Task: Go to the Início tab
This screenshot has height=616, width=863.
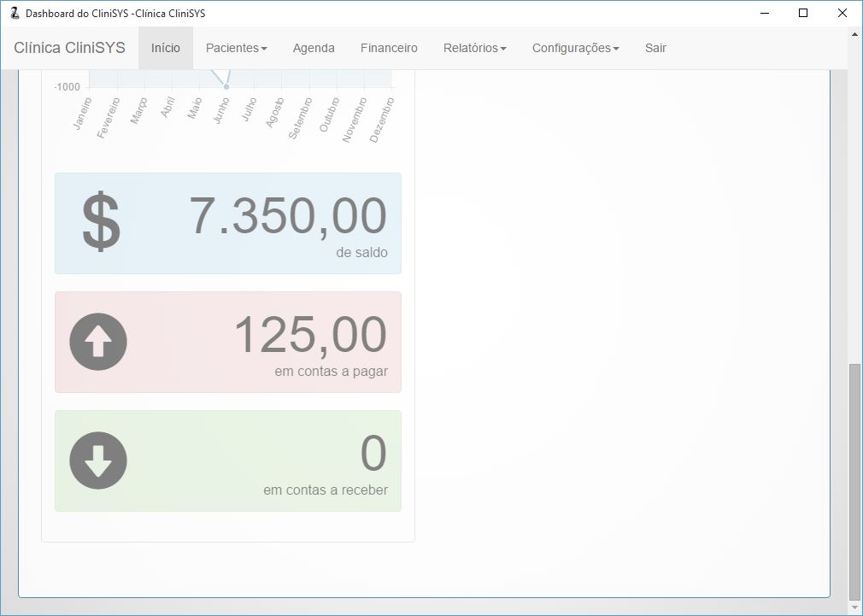Action: point(166,48)
